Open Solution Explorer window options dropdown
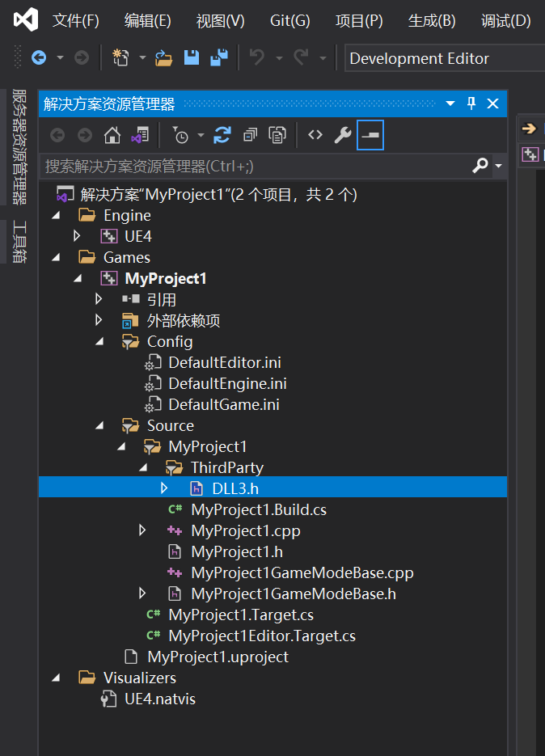This screenshot has height=756, width=545. click(450, 103)
